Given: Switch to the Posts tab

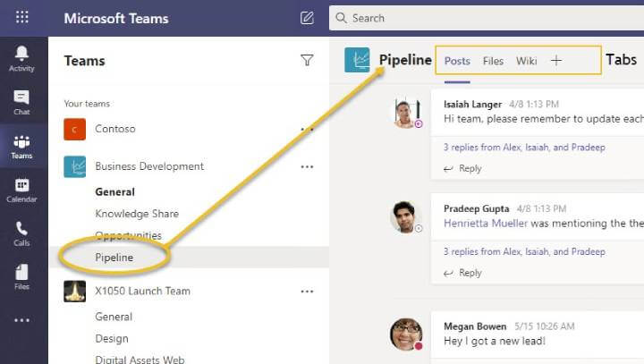Looking at the screenshot, I should coord(457,61).
